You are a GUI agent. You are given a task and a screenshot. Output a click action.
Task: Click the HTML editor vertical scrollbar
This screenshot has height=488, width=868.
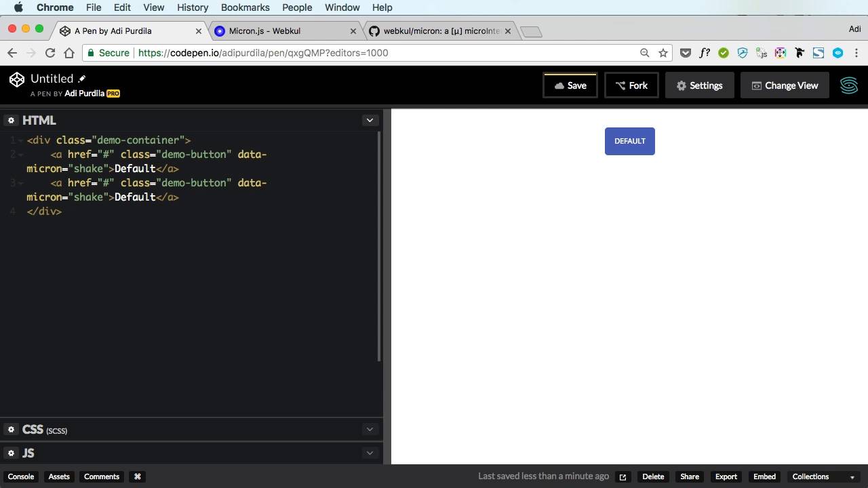click(379, 247)
